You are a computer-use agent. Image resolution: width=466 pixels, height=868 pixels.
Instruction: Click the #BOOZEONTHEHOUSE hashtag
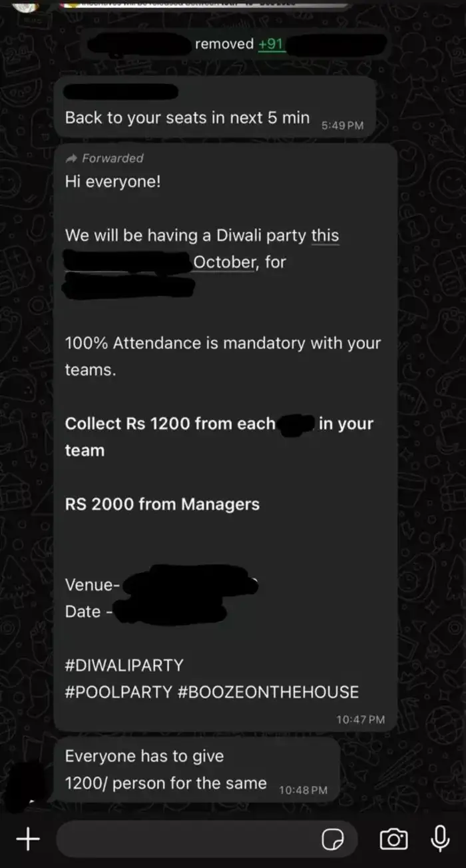click(268, 691)
